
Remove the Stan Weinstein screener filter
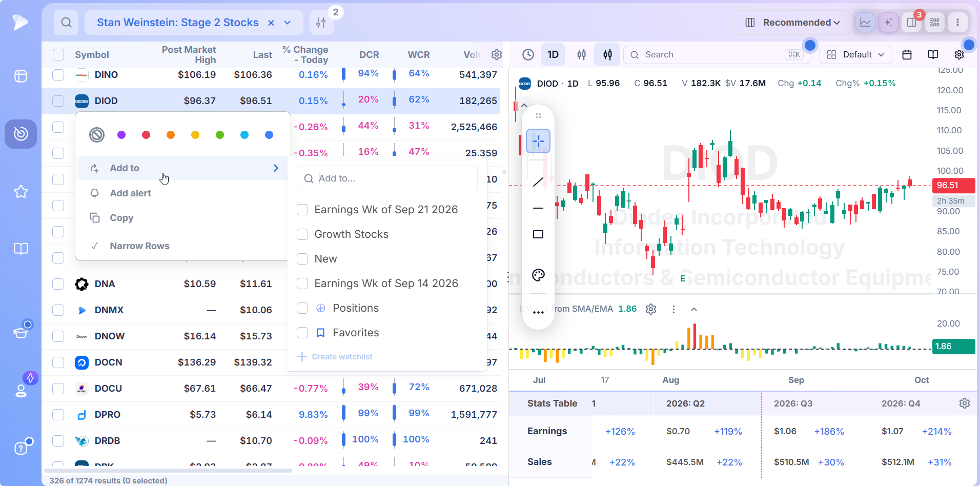coord(271,23)
